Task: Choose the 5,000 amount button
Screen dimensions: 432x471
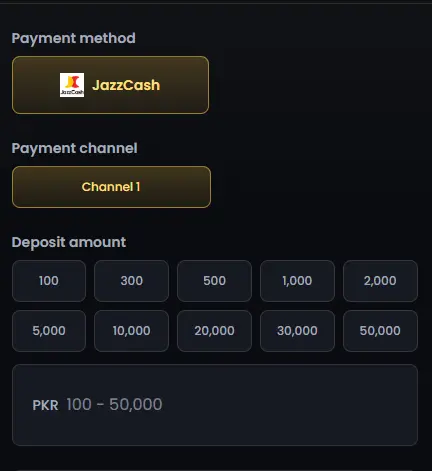Action: 49,331
